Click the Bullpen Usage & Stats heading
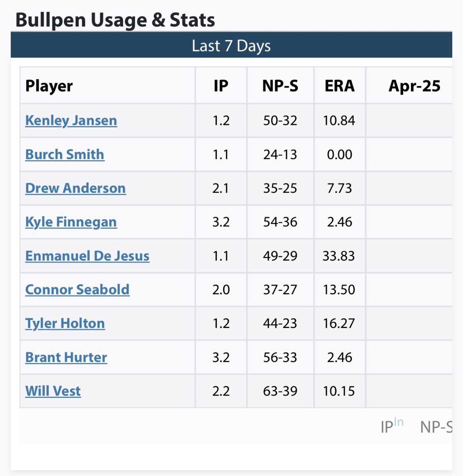463x476 pixels. coord(115,20)
